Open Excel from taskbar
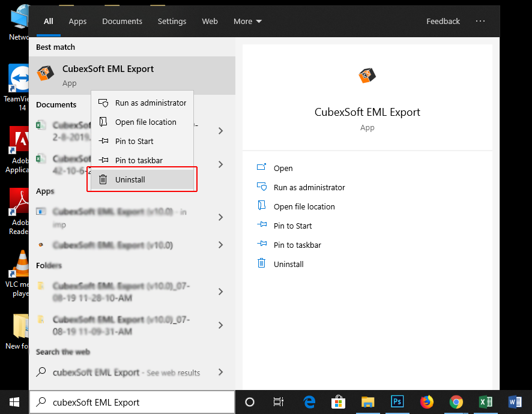The image size is (532, 414). (486, 402)
